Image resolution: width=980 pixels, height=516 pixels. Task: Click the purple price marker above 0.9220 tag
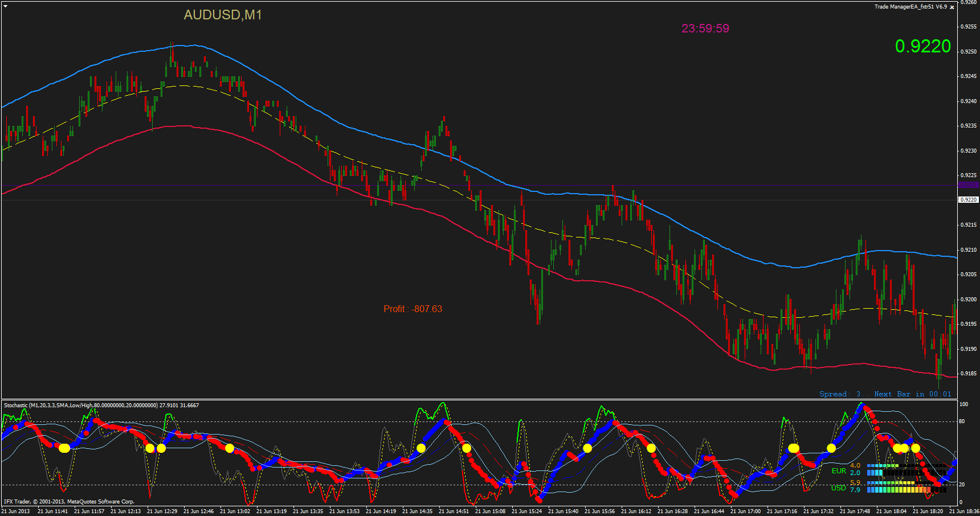point(969,185)
